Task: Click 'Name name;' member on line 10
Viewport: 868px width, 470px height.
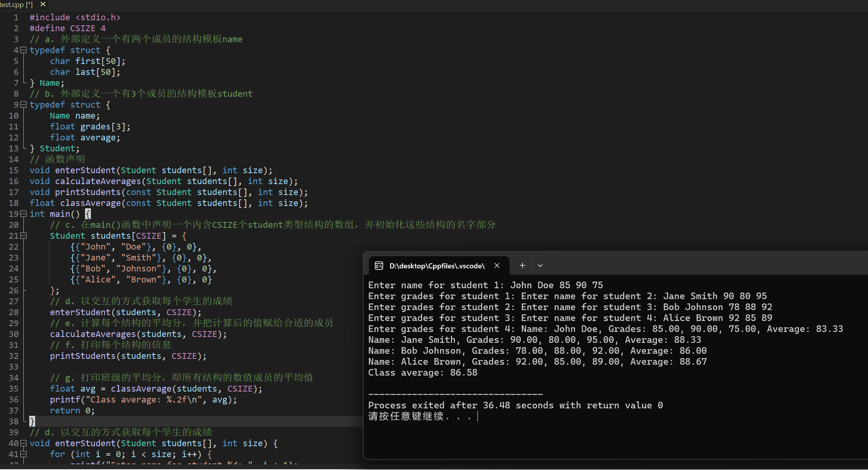Action: (x=75, y=115)
